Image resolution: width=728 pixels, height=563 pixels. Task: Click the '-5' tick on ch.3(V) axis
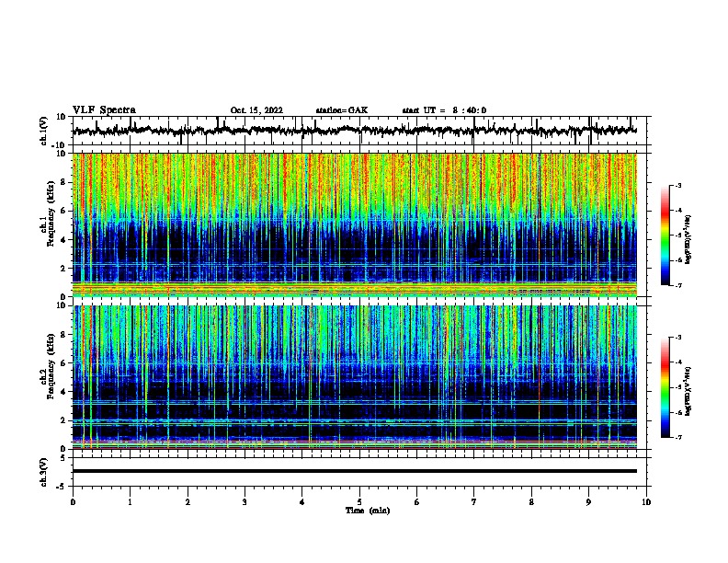point(62,487)
